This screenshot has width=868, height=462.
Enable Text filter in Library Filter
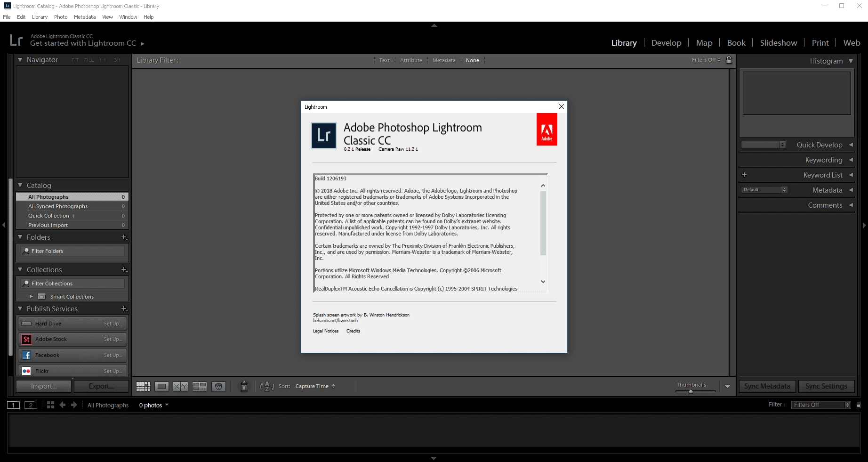point(385,60)
